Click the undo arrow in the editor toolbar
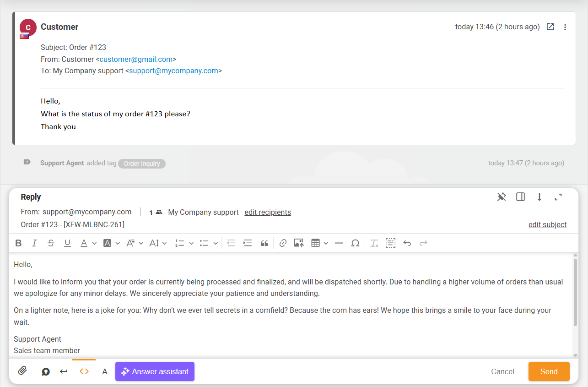Image resolution: width=588 pixels, height=387 pixels. (x=407, y=243)
